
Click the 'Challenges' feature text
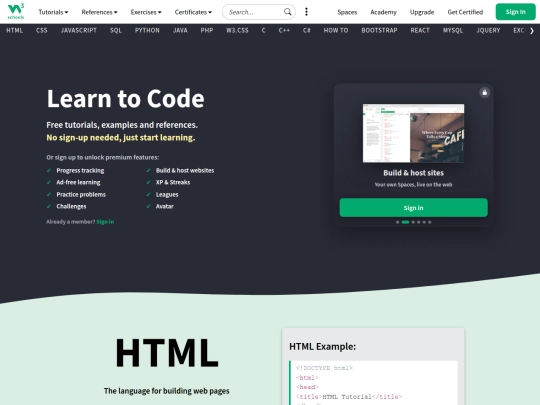point(71,207)
